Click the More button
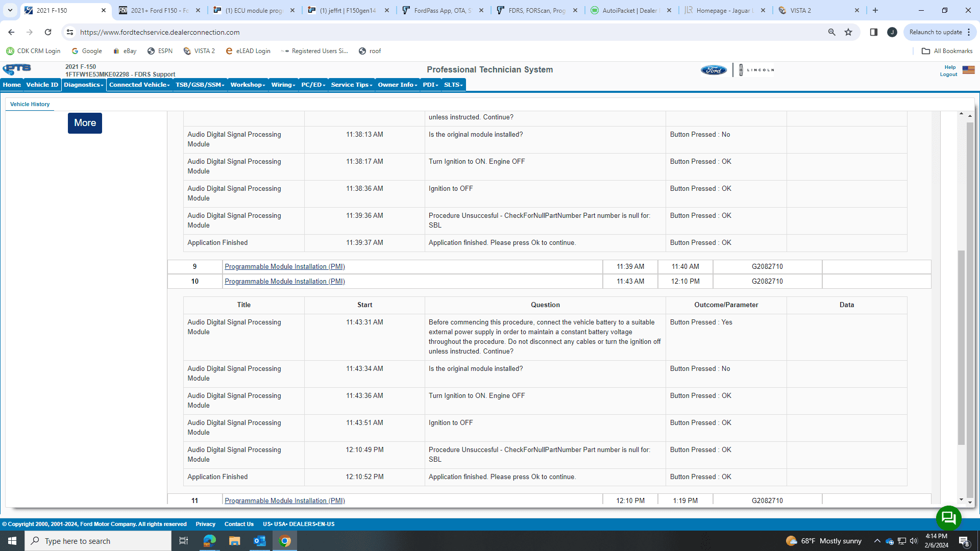The image size is (980, 551). (85, 123)
